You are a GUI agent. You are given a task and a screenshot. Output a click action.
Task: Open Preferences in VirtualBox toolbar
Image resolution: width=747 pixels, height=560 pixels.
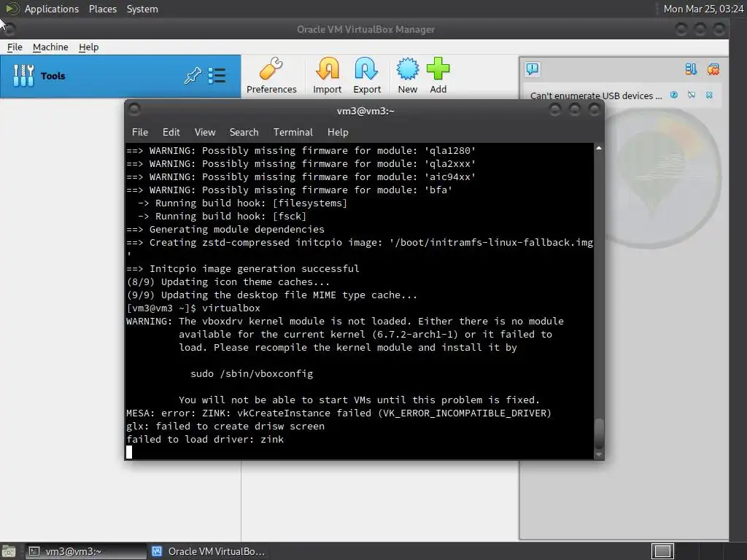tap(271, 76)
